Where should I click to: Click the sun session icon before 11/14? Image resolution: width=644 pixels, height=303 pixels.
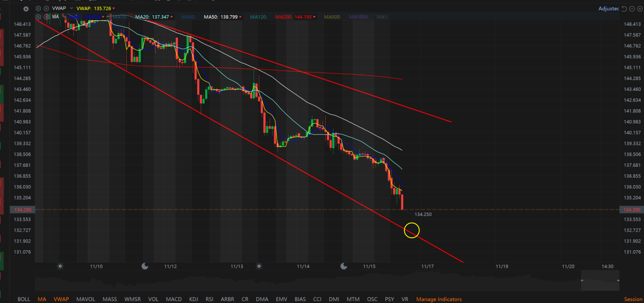[259, 266]
